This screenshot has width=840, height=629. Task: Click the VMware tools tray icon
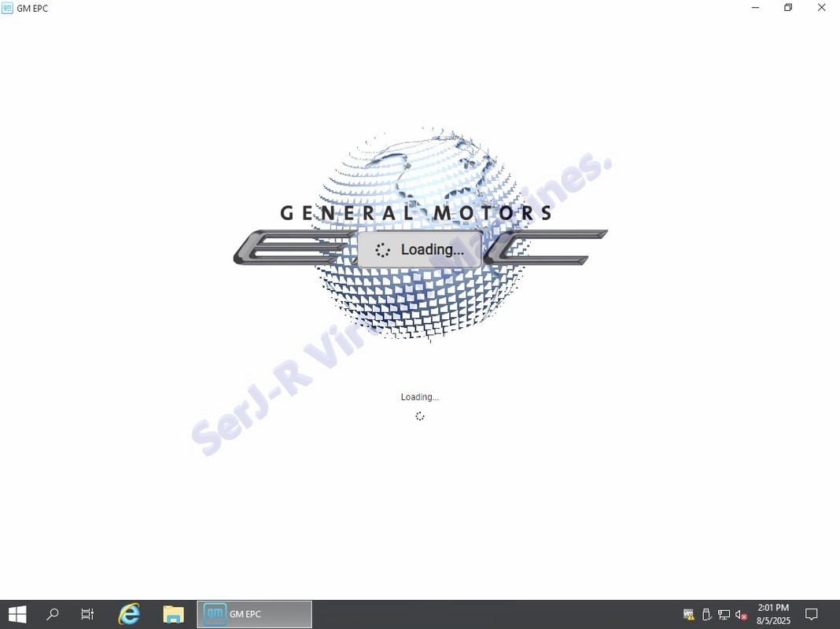pyautogui.click(x=689, y=615)
